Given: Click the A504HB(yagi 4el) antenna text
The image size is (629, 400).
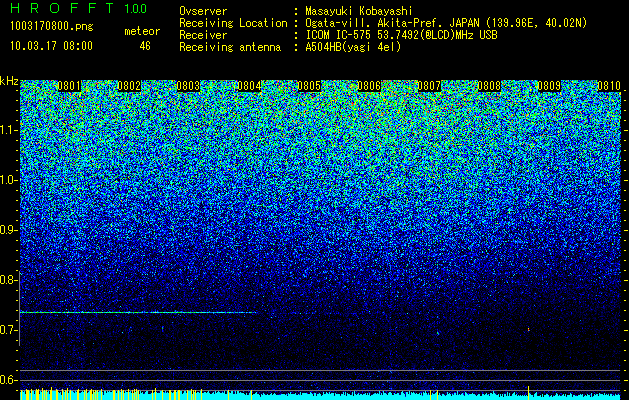Looking at the screenshot, I should coord(353,47).
